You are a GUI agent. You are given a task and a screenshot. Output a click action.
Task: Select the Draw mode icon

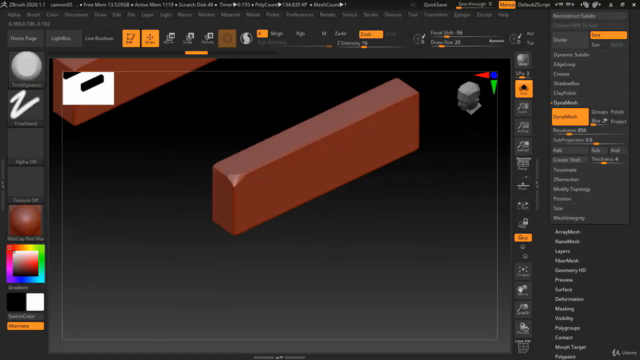point(150,38)
